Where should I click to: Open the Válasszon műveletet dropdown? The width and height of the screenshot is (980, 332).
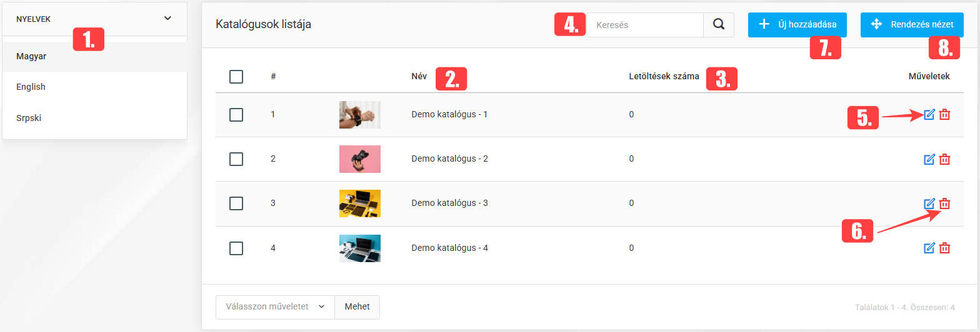(275, 306)
